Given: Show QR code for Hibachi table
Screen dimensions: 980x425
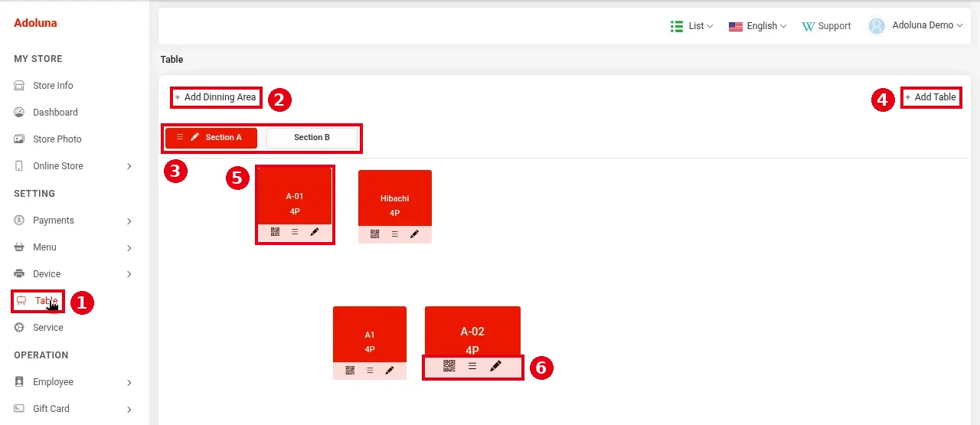Looking at the screenshot, I should [x=375, y=234].
